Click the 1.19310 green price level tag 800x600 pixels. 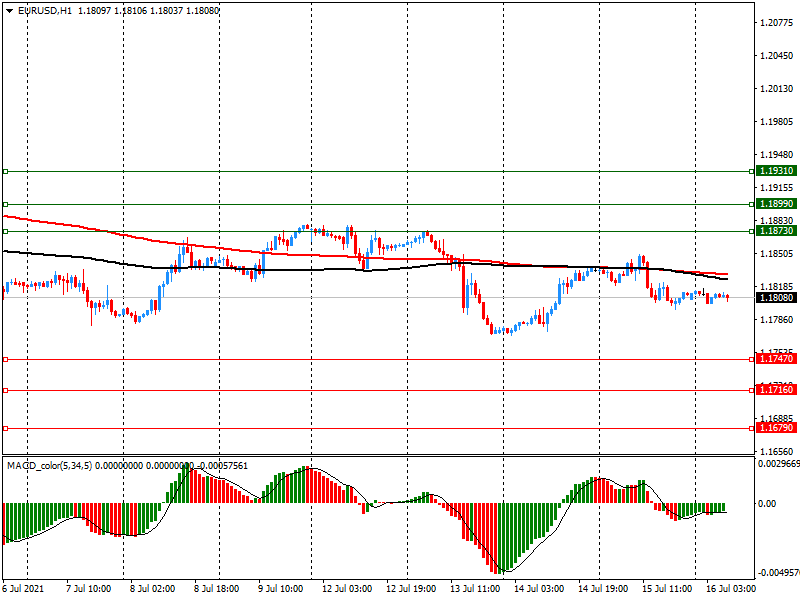[776, 172]
